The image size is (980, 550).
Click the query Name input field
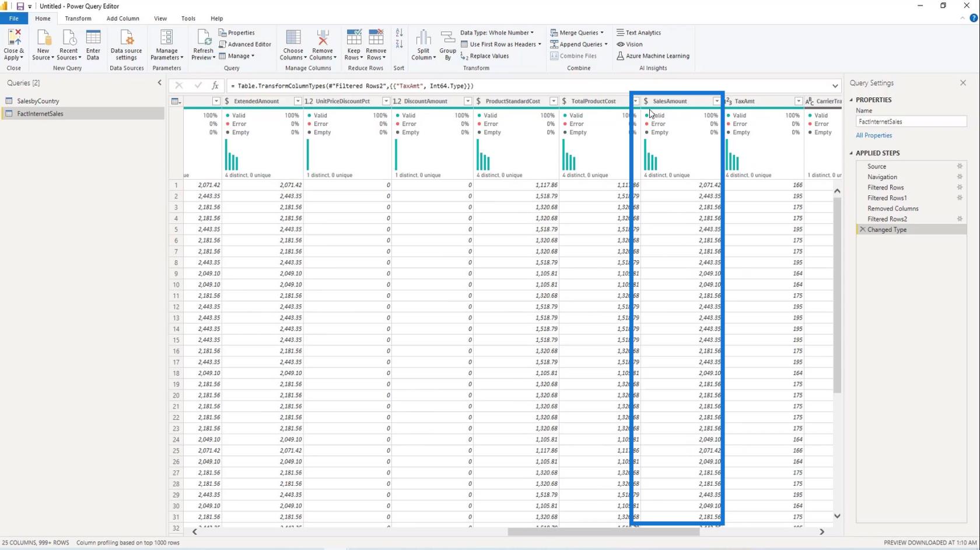tap(911, 121)
